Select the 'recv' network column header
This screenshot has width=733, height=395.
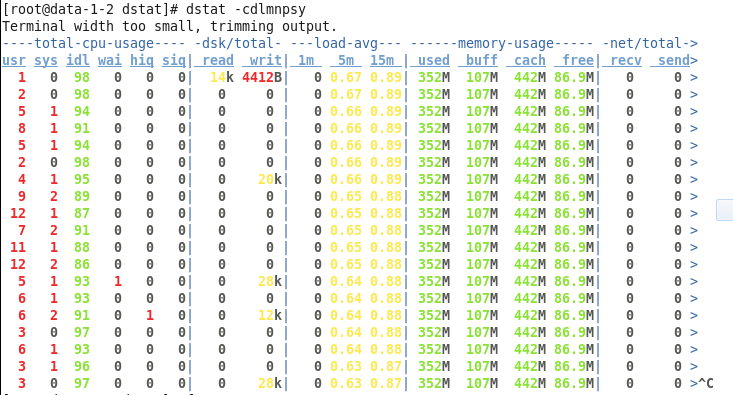pos(622,60)
